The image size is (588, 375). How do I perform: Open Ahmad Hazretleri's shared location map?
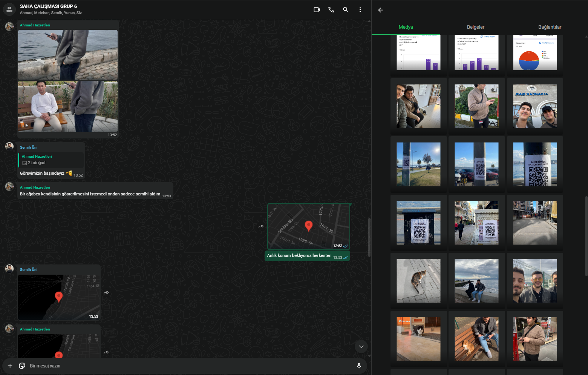coord(59,345)
